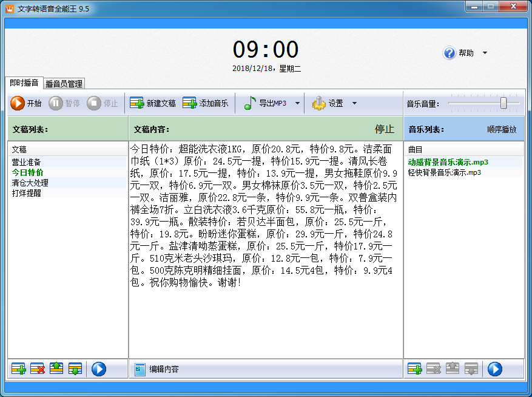Image resolution: width=532 pixels, height=397 pixels.
Task: Add a new script via bottom-left plus icon
Action: click(x=19, y=369)
